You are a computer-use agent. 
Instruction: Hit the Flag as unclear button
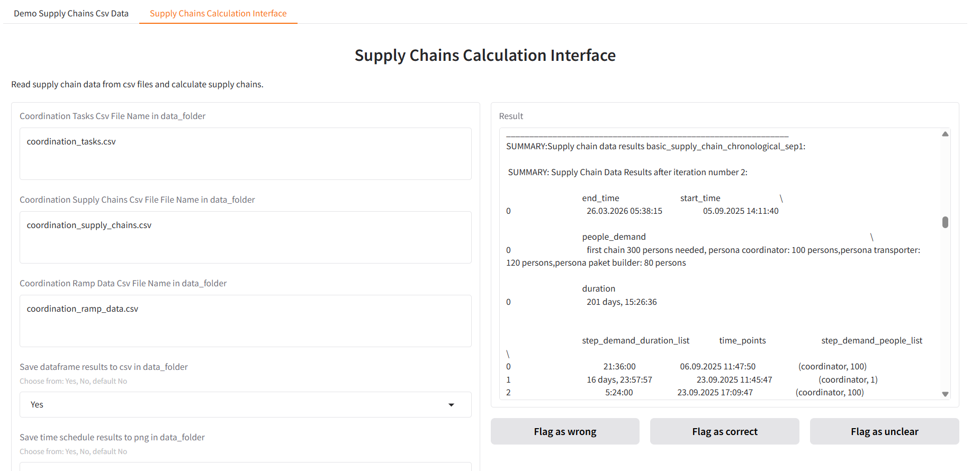[884, 432]
